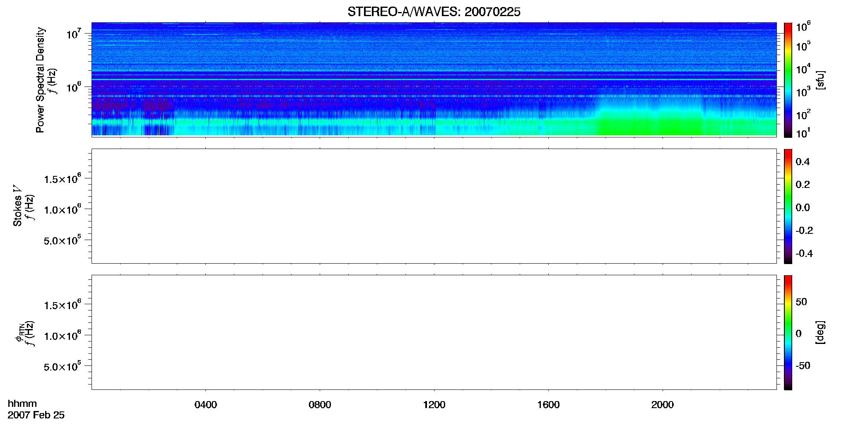Click the "-0.2" Stokes V colorbar label
Screen dimensions: 868x447
point(804,231)
